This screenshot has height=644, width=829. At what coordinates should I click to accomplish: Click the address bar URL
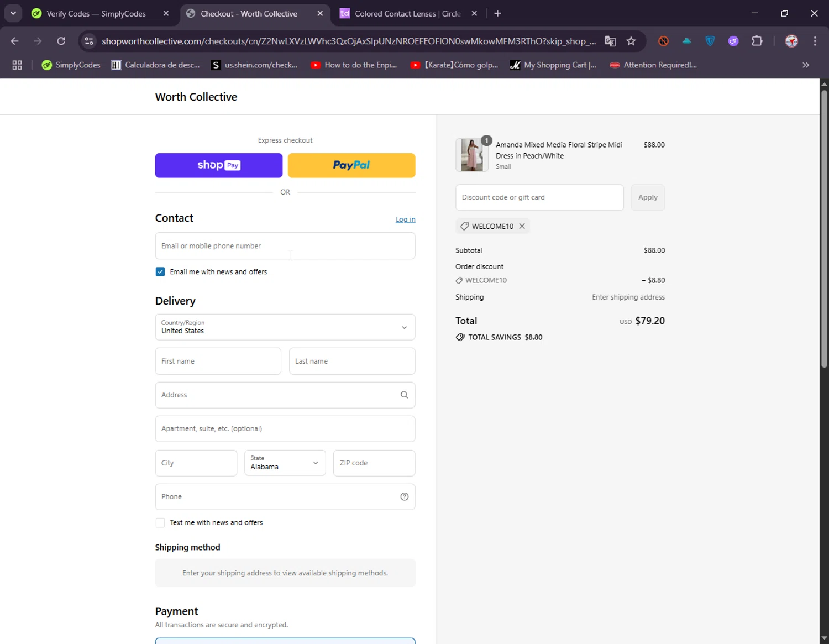348,41
